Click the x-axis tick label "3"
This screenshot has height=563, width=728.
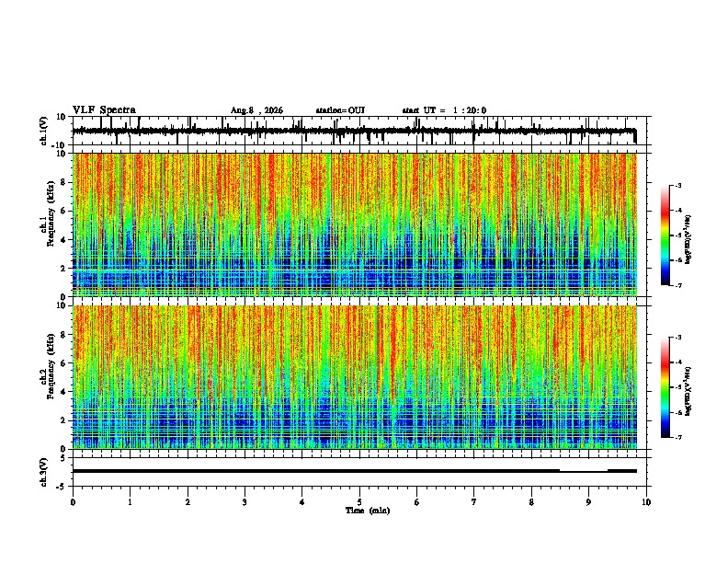coord(245,502)
